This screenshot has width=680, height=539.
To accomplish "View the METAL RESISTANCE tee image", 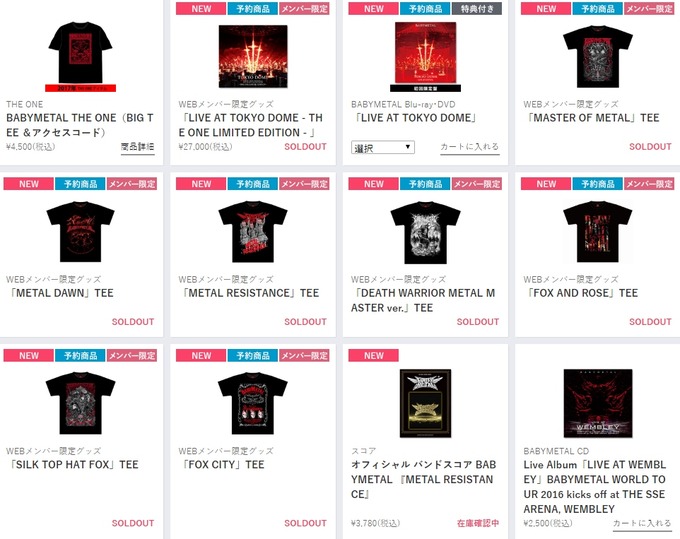I will (253, 231).
